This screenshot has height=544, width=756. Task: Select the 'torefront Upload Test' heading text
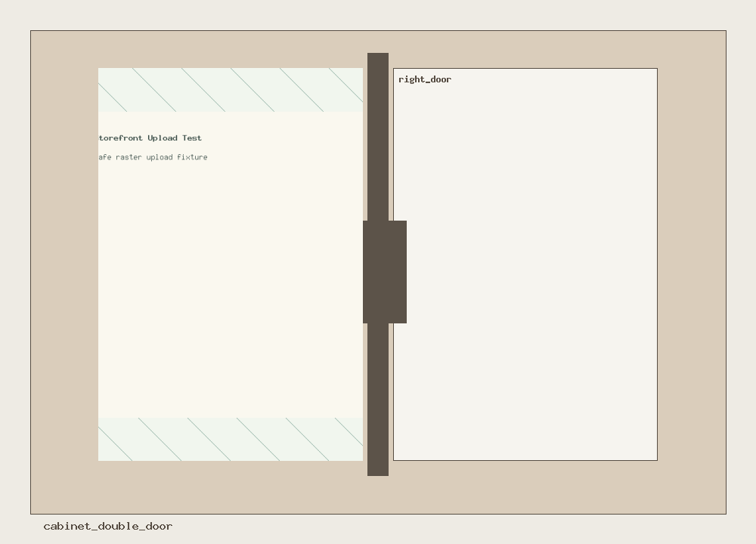tap(150, 138)
